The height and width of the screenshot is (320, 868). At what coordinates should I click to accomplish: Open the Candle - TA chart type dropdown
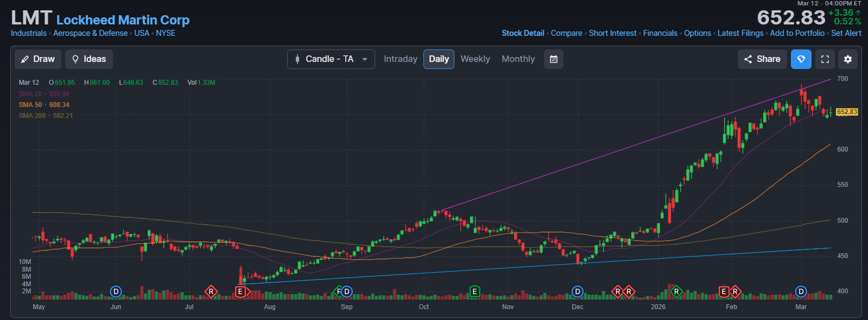[x=331, y=59]
